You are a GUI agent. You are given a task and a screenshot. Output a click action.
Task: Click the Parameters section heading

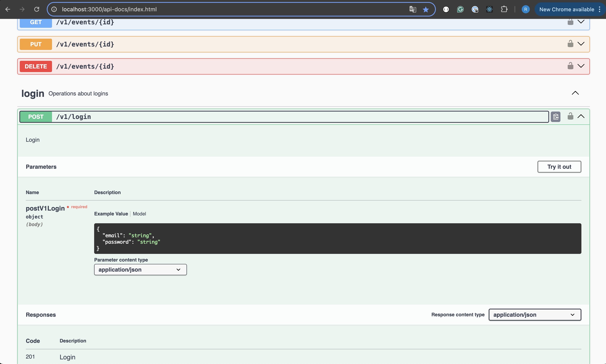click(x=41, y=167)
